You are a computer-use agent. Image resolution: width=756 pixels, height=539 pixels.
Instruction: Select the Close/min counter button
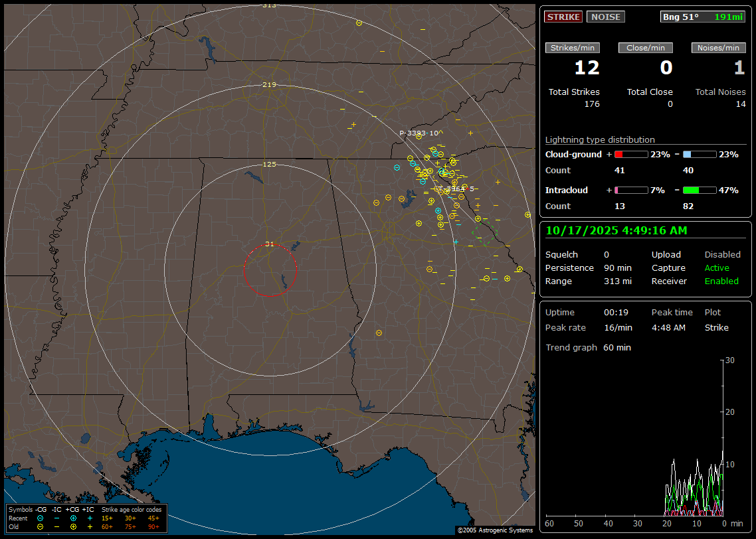click(x=646, y=48)
